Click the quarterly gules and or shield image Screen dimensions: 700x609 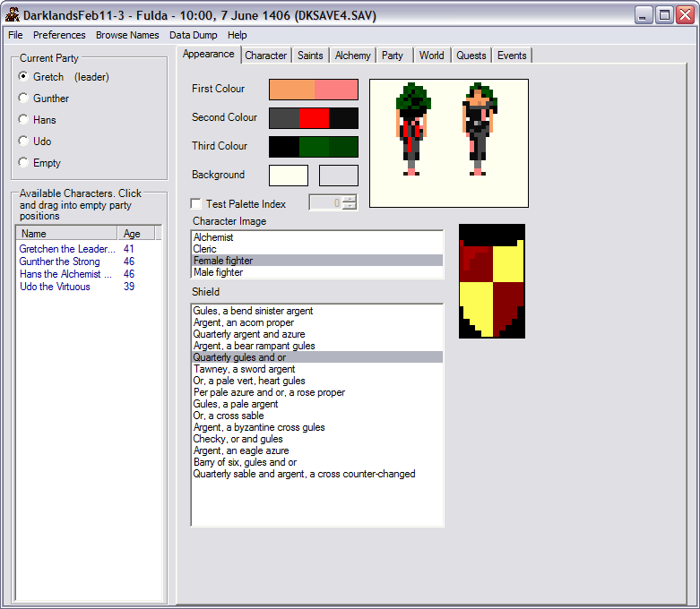pos(491,281)
